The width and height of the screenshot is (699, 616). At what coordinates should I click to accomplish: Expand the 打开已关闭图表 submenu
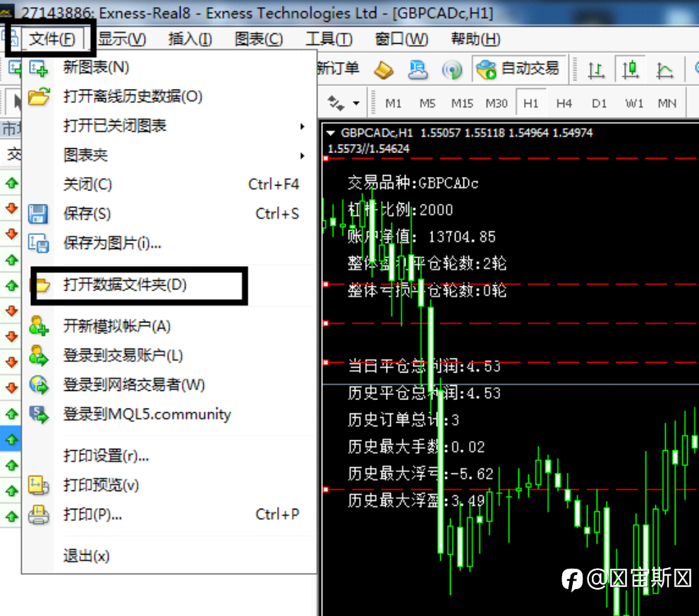pos(169,126)
